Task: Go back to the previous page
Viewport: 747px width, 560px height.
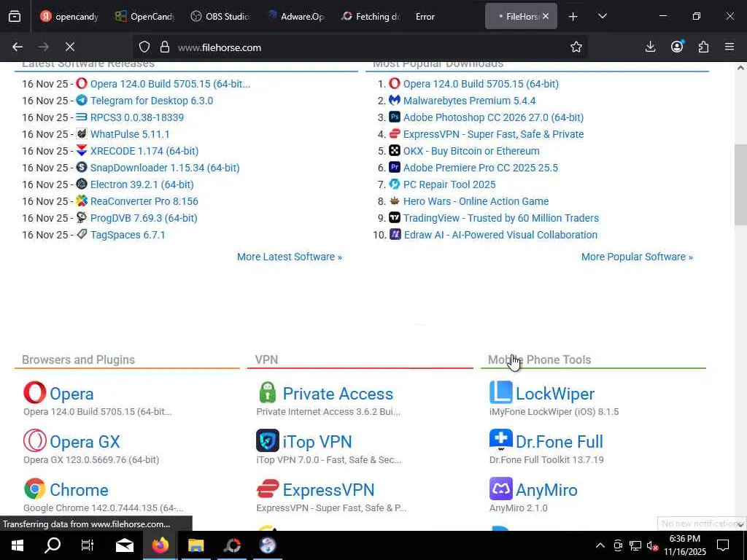Action: tap(18, 47)
